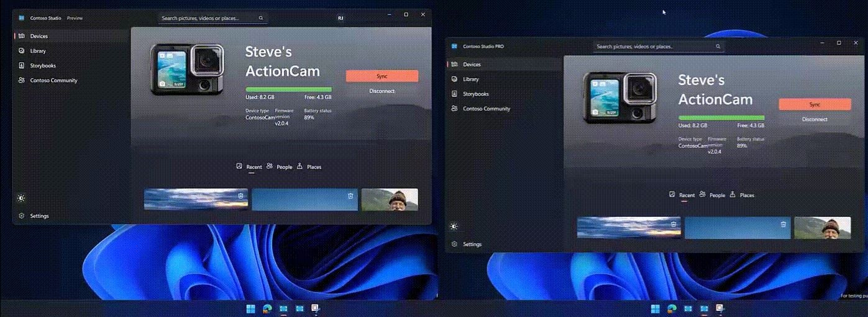Open Settings in Contoso Studio PRO window
868x317 pixels.
point(472,244)
